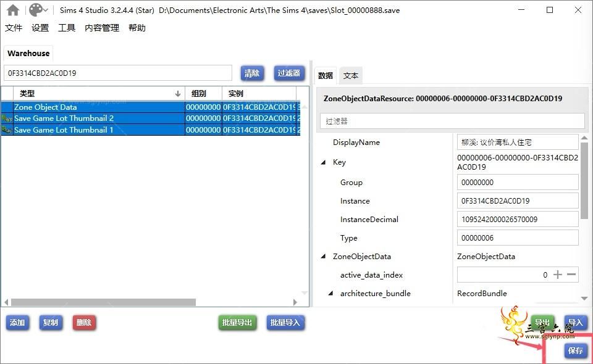Collapse the ZoneObjectData property group
Screen dimensions: 593x364
click(x=323, y=257)
